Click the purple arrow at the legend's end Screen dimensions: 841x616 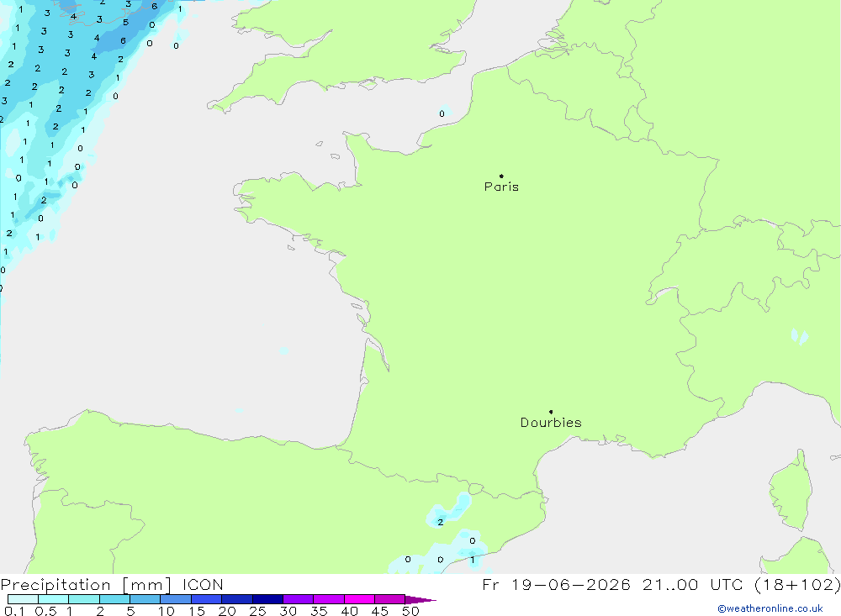(420, 600)
